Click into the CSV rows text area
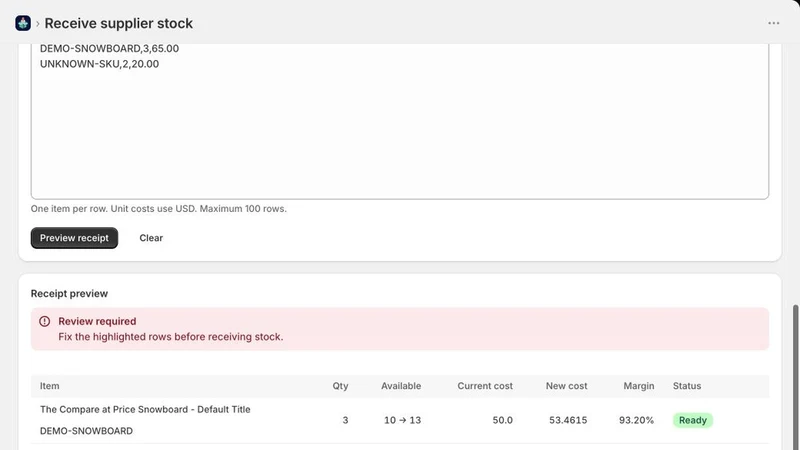This screenshot has width=800, height=450. (399, 121)
